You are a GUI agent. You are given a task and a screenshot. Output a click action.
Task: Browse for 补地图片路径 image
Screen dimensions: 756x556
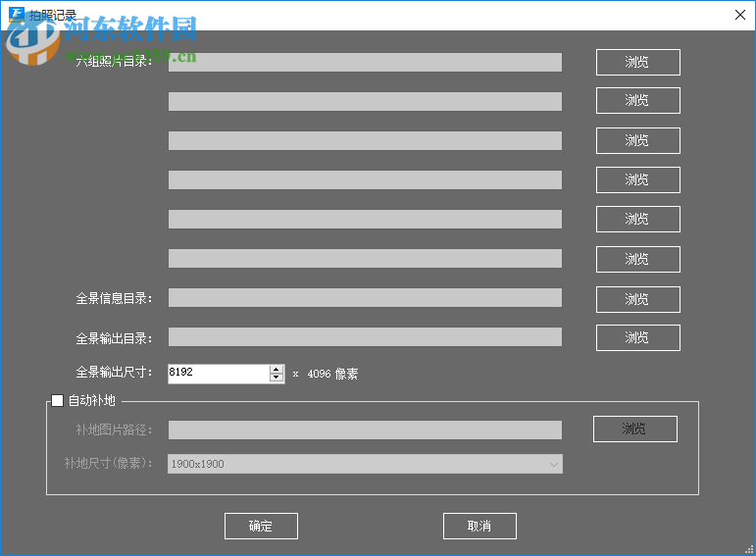635,429
